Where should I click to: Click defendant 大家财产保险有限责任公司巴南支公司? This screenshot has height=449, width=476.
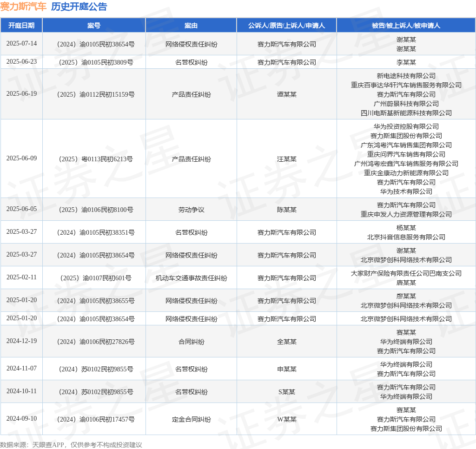point(406,273)
